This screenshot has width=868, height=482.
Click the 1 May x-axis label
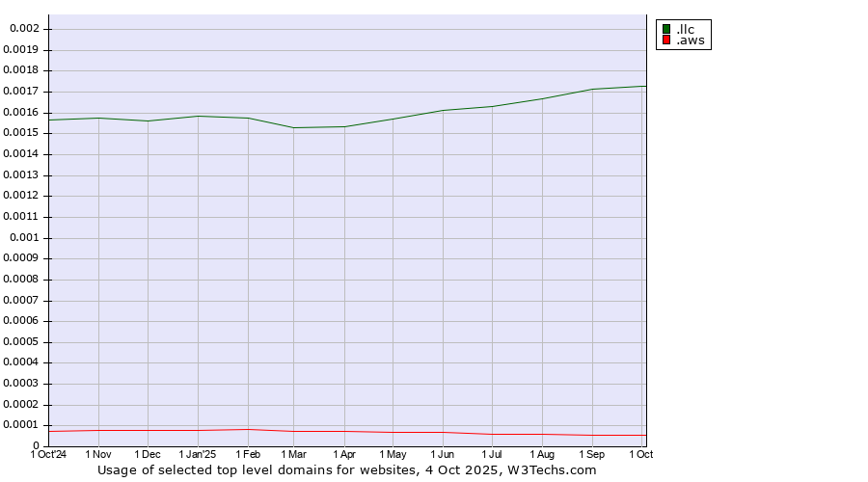(393, 453)
